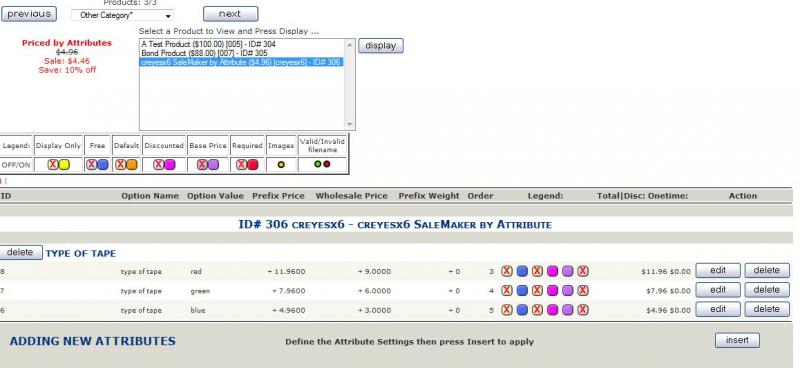Select Bond Product ID# 305 in list

pos(204,53)
